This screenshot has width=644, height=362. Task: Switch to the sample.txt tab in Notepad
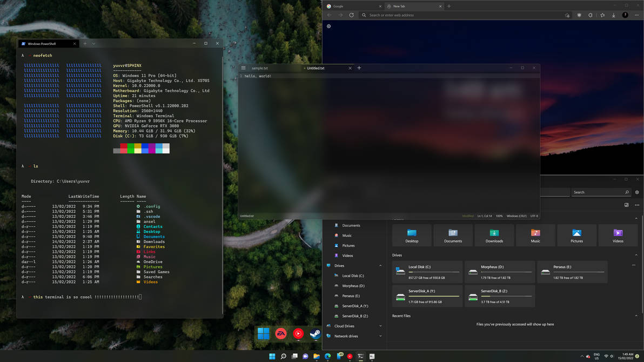point(260,68)
